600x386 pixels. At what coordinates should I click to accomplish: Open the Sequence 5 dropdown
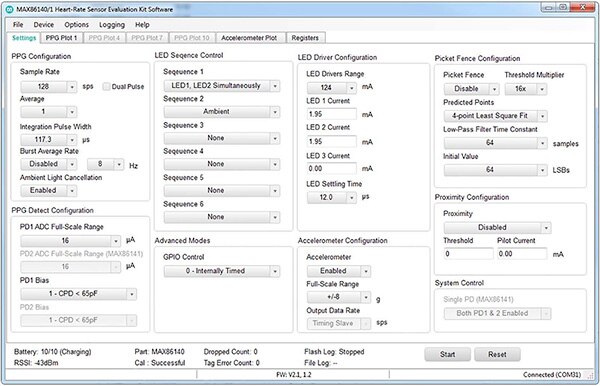click(222, 191)
